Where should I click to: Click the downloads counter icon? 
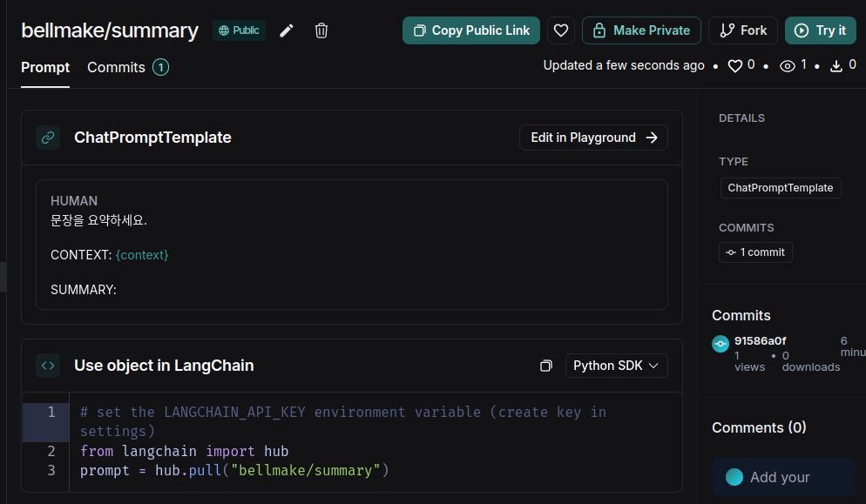tap(836, 66)
